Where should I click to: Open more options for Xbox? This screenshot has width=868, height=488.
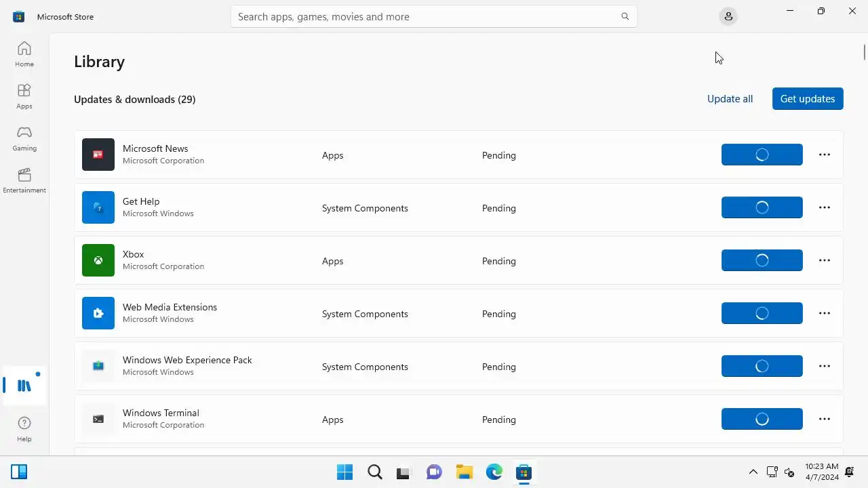(825, 260)
